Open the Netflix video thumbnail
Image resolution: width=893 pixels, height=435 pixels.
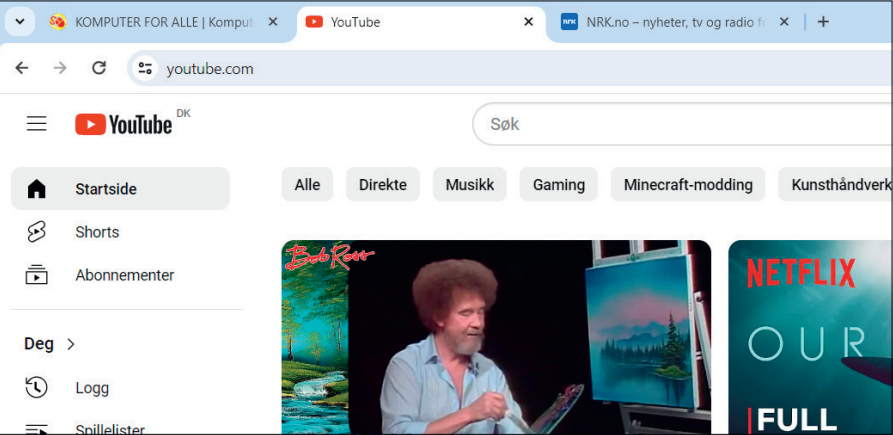tap(810, 337)
